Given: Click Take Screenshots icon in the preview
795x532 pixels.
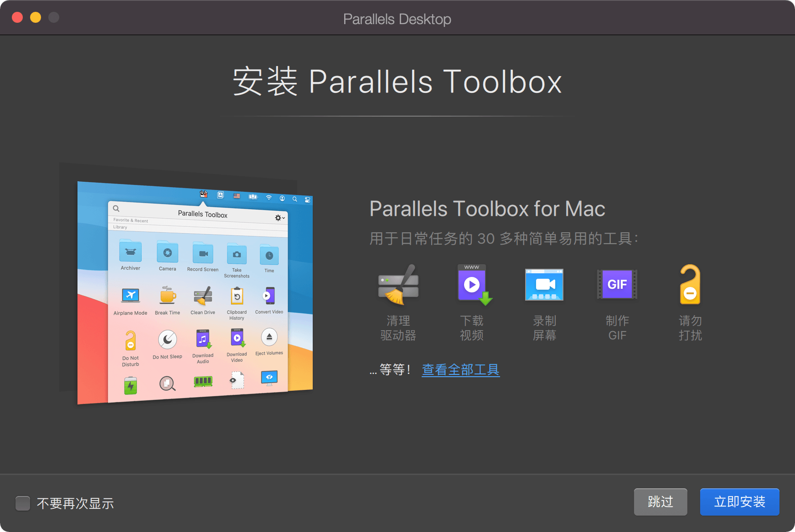Looking at the screenshot, I should click(x=237, y=254).
